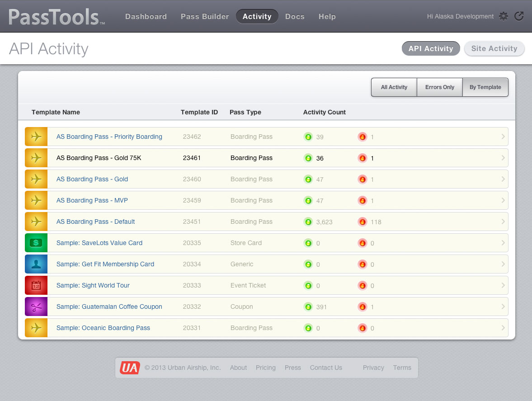Image resolution: width=532 pixels, height=401 pixels.
Task: Open AS Boarding Pass - Priority Boarding link
Action: click(x=109, y=137)
